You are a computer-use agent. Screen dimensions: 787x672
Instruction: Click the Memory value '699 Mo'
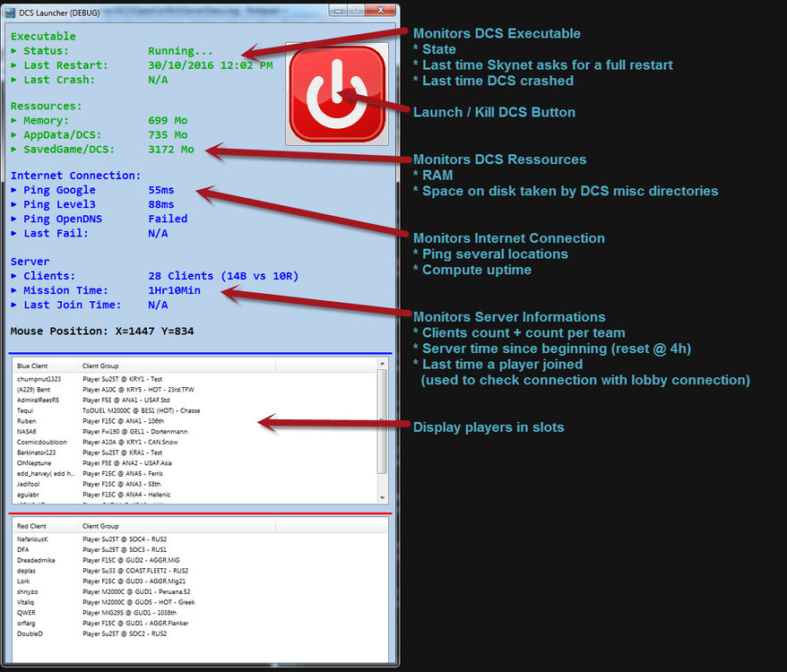(x=168, y=121)
